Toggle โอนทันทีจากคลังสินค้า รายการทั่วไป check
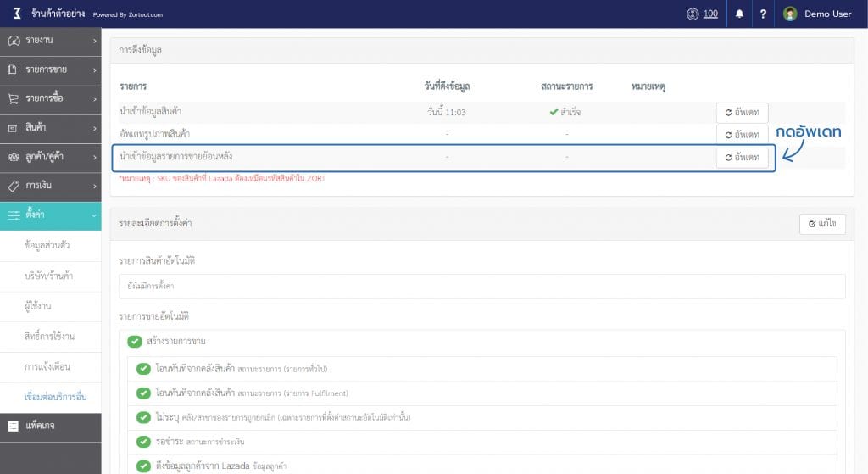This screenshot has width=868, height=474. pos(143,369)
